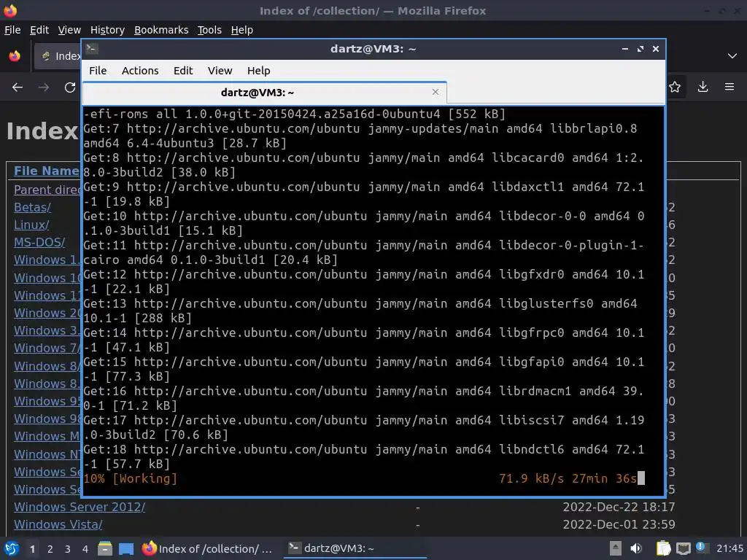Screen dimensions: 747x560
Task: Open the Firefox Tools menu
Action: pos(209,30)
